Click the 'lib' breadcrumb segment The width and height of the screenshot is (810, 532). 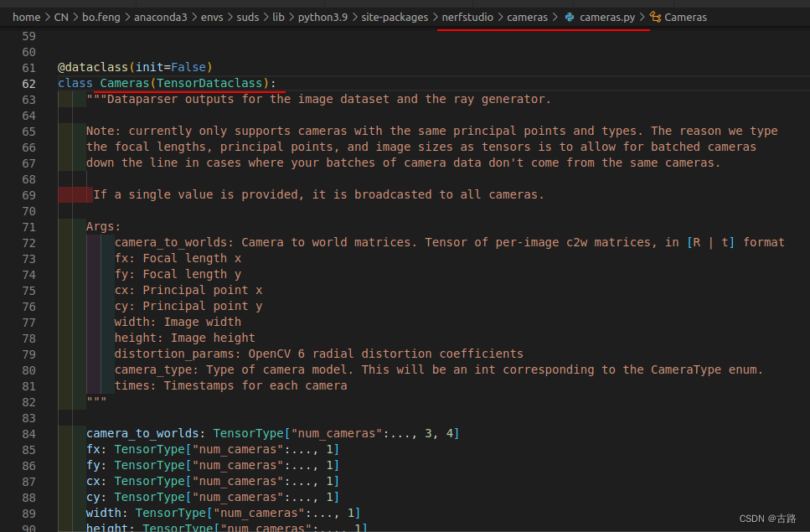pos(278,17)
